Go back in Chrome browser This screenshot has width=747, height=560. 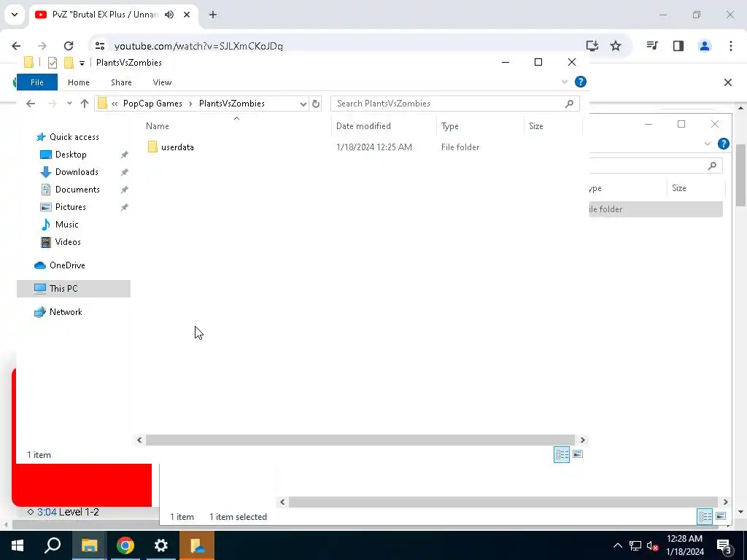(x=16, y=46)
